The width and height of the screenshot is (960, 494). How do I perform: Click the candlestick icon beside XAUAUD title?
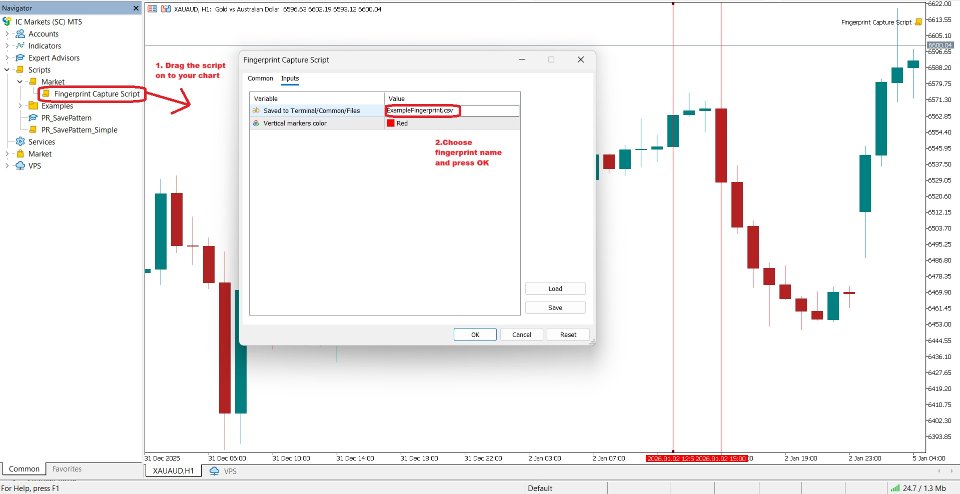[166, 9]
